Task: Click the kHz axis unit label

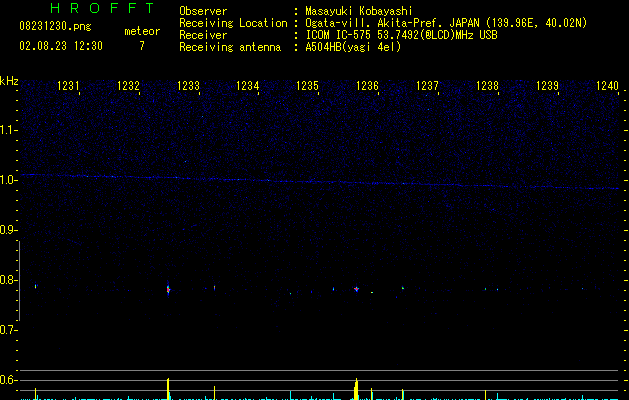Action: [x=9, y=81]
